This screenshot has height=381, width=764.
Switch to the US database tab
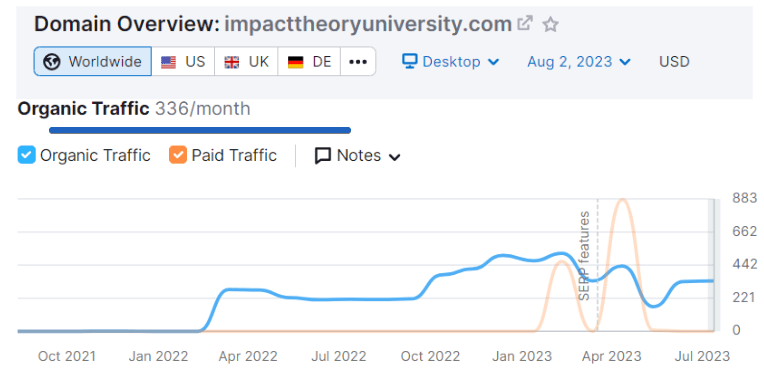pos(183,61)
